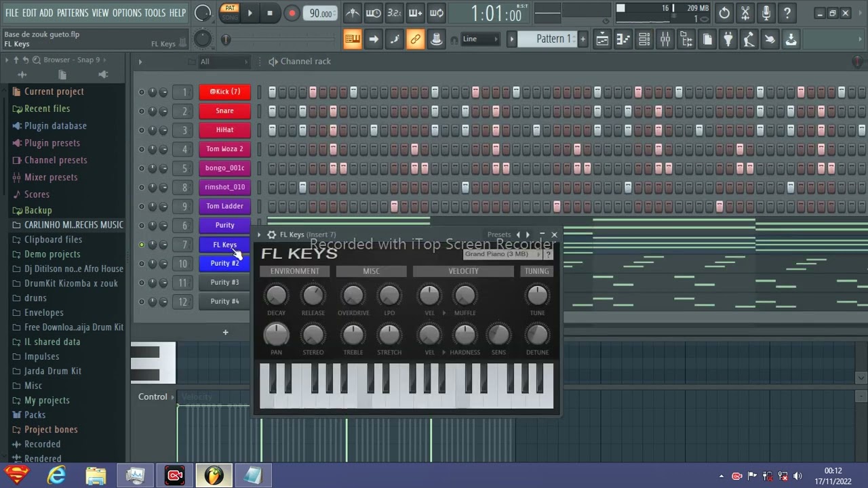This screenshot has width=868, height=488.
Task: Open the Browser view toolbar icon
Action: click(686, 39)
